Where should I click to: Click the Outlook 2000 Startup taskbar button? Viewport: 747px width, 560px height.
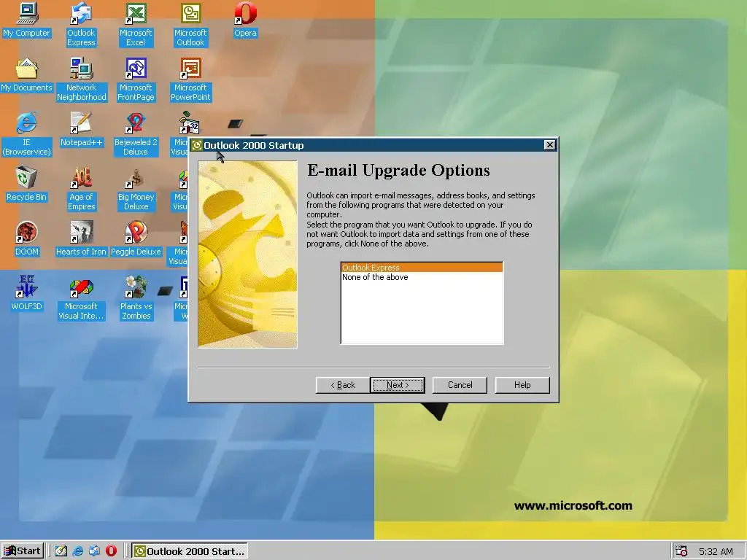[x=190, y=551]
